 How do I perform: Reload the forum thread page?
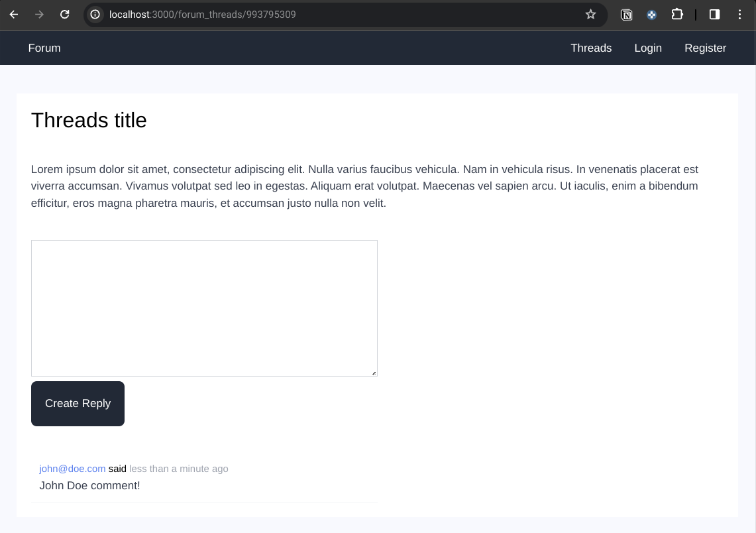tap(64, 15)
